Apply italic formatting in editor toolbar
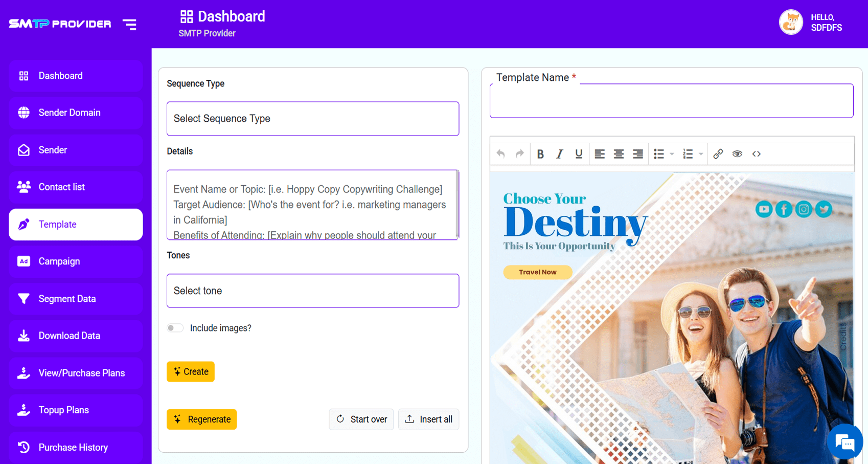 coord(560,154)
